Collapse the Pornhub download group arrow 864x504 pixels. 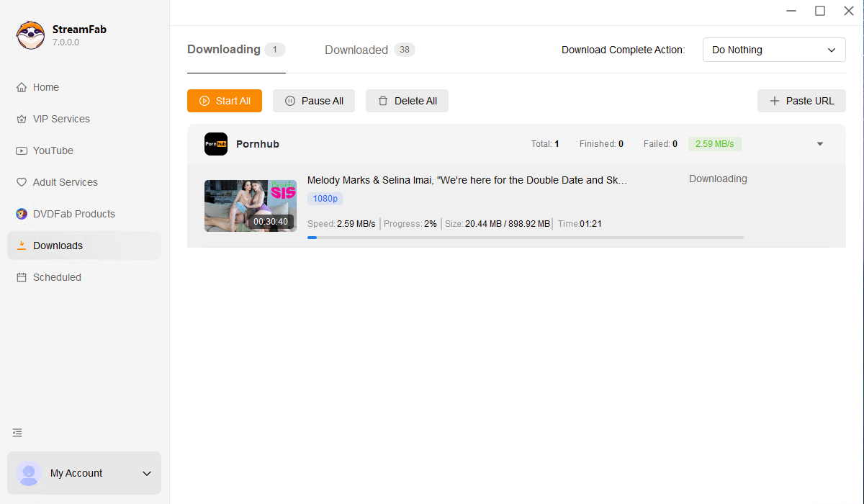tap(819, 144)
